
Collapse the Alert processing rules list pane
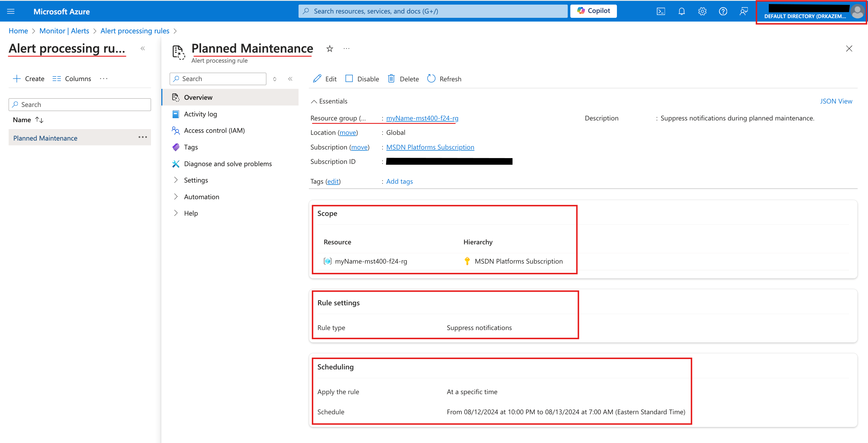(x=143, y=49)
